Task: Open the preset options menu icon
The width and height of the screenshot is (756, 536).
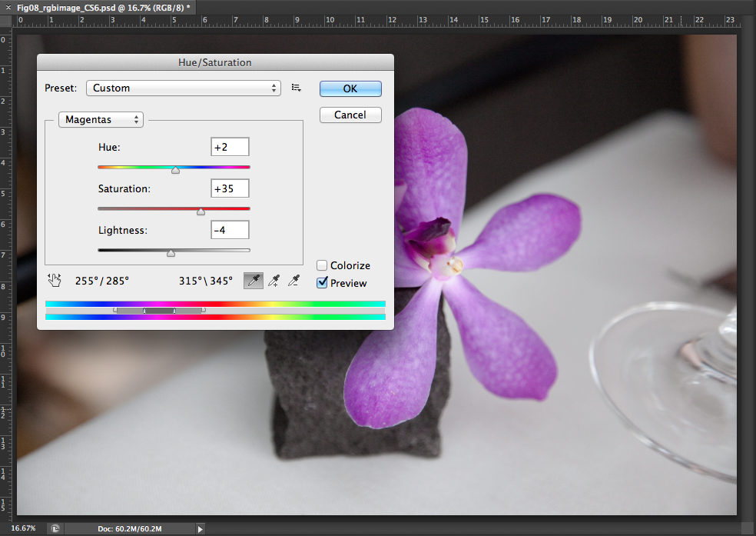Action: (x=297, y=88)
